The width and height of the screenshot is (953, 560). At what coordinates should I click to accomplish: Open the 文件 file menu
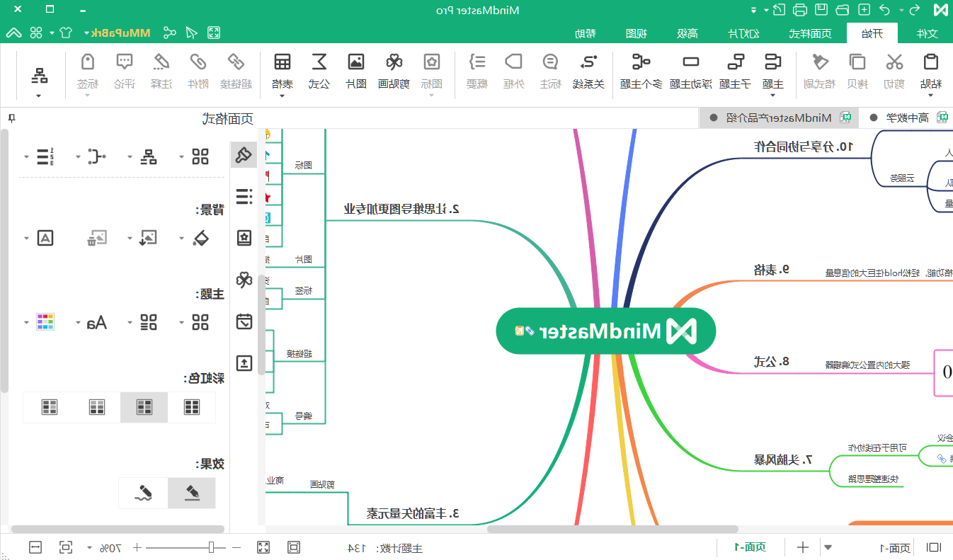pyautogui.click(x=928, y=33)
